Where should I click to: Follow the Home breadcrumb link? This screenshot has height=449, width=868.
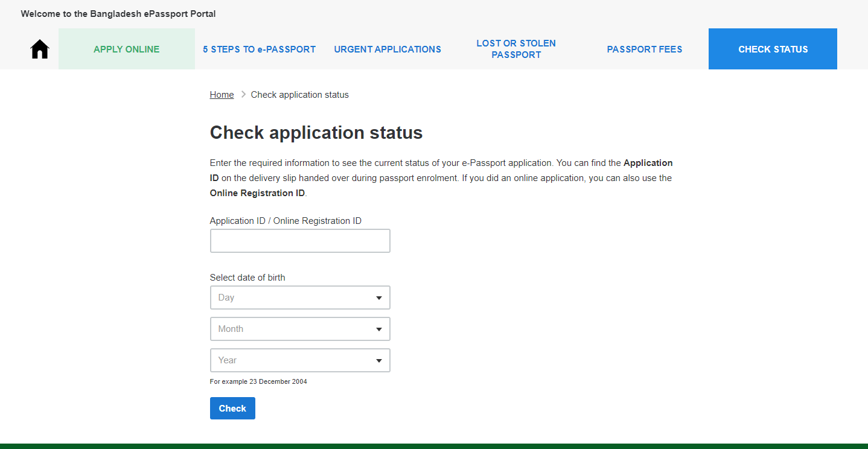tap(222, 95)
